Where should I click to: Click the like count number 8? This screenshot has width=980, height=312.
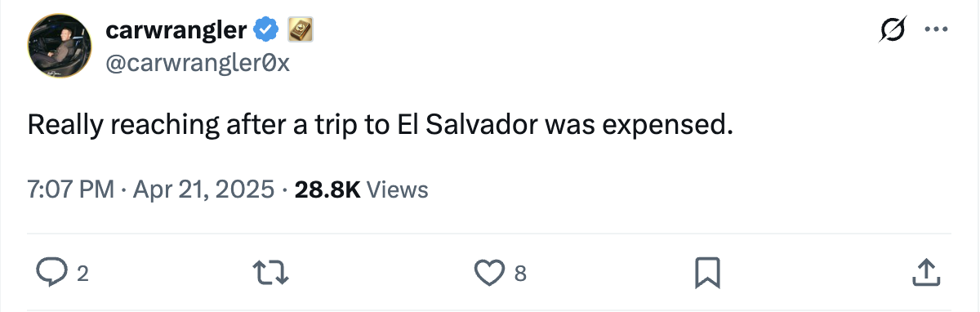[519, 274]
